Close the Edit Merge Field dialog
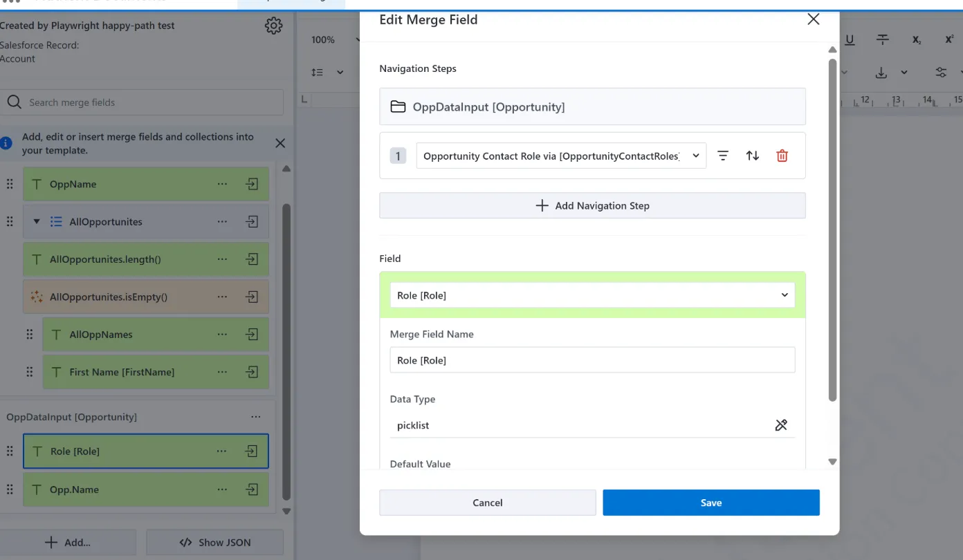This screenshot has width=963, height=560. tap(814, 19)
